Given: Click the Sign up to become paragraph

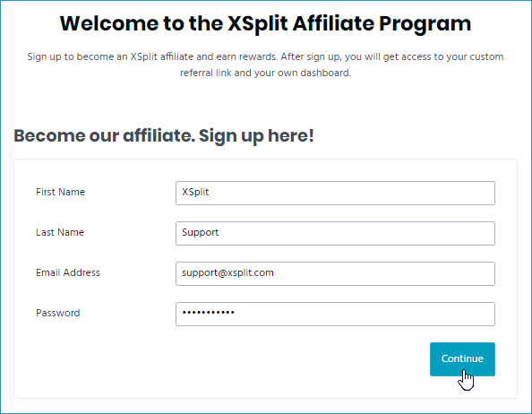Looking at the screenshot, I should [265, 65].
